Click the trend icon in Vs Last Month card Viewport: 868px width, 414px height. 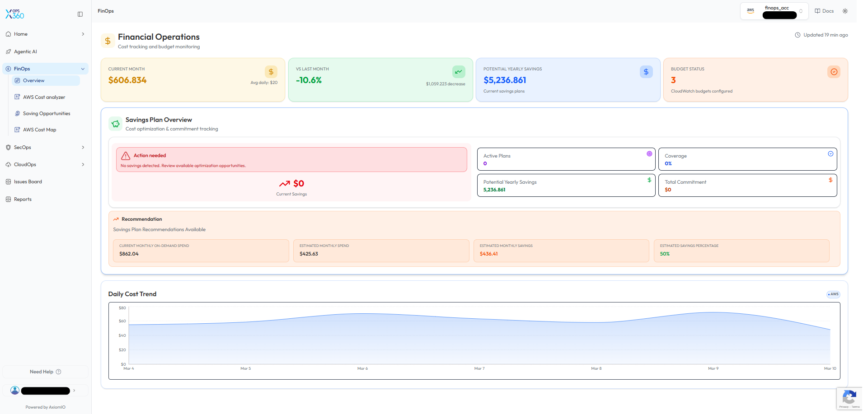pos(459,72)
